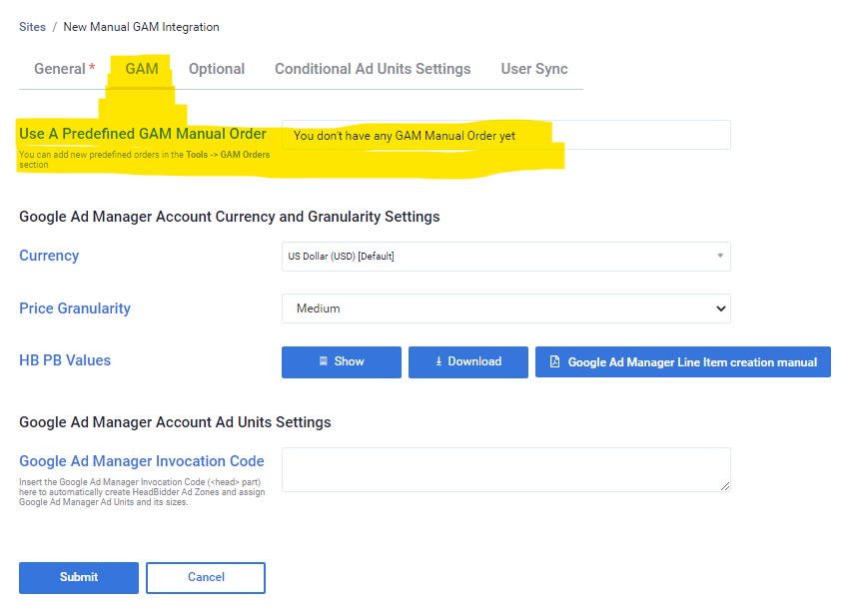Click the Cancel button
This screenshot has width=865, height=616.
(x=206, y=577)
